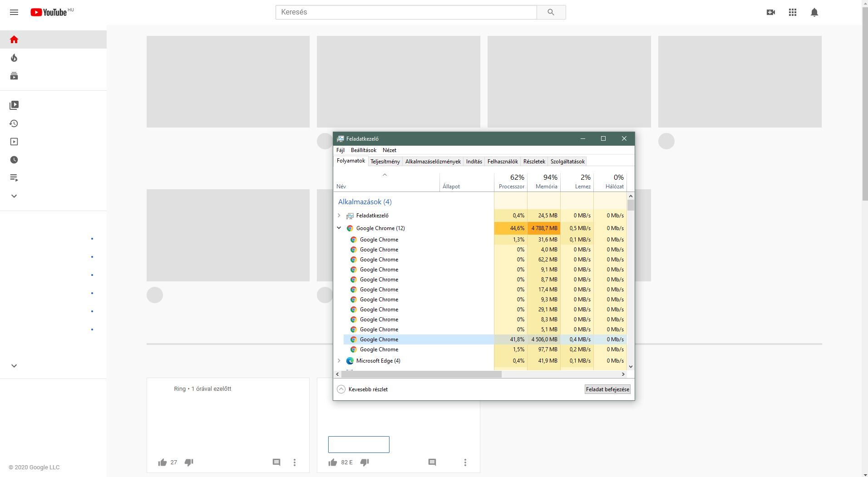Collapse the Google Chrome (12) group
This screenshot has height=477, width=868.
339,228
